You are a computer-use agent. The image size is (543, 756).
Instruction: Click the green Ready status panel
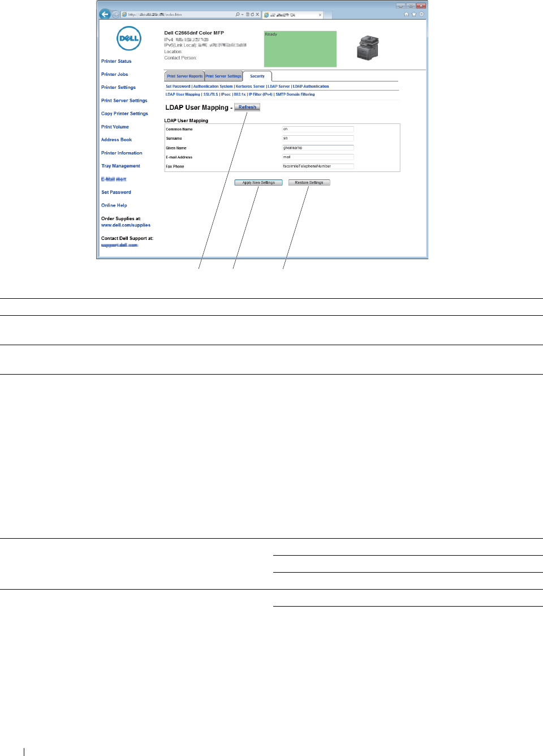point(300,49)
